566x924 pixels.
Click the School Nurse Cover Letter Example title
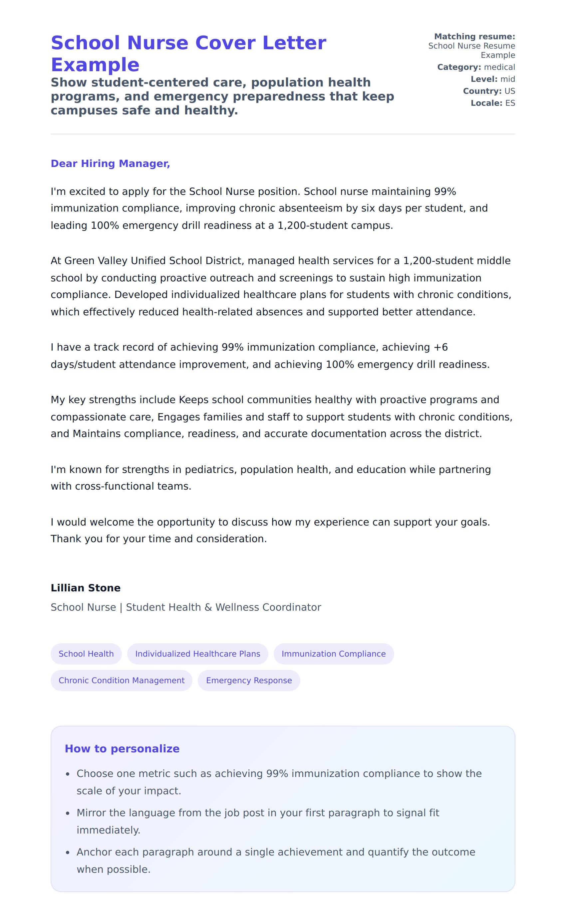point(188,54)
